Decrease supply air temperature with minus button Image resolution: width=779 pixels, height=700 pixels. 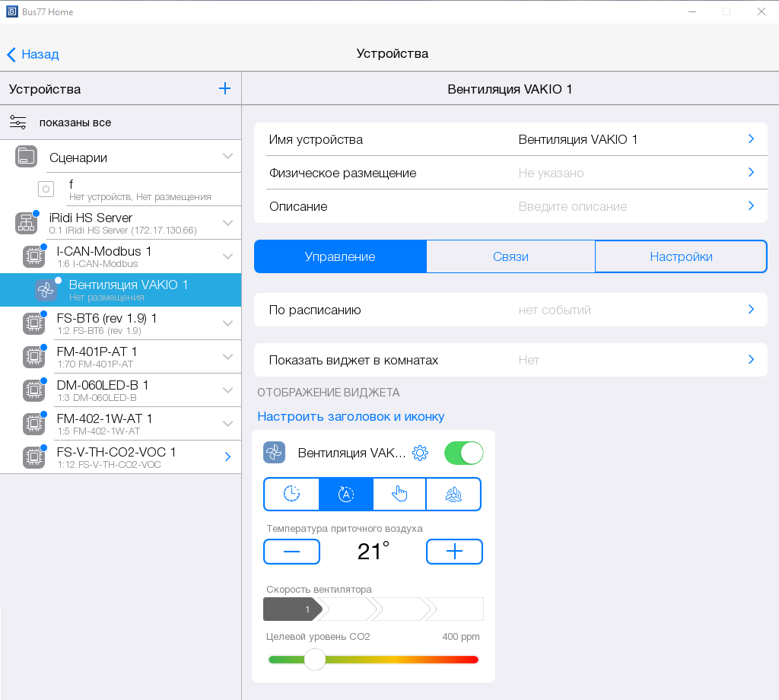click(291, 552)
